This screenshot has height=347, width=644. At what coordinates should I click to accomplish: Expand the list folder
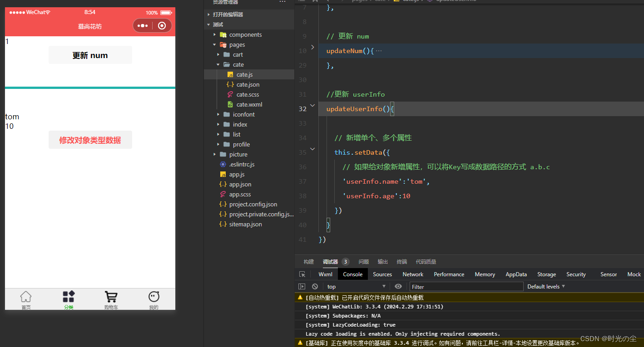coord(249,134)
